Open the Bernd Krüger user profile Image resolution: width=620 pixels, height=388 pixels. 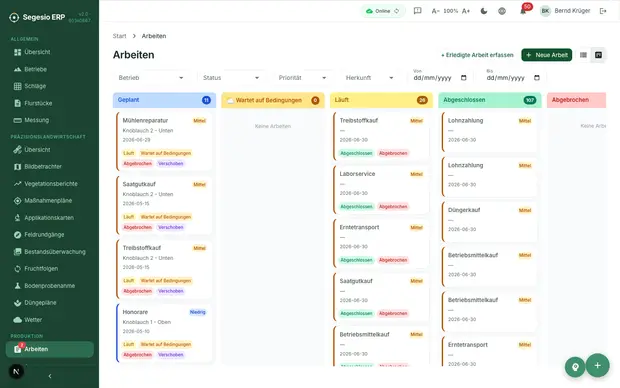(565, 11)
